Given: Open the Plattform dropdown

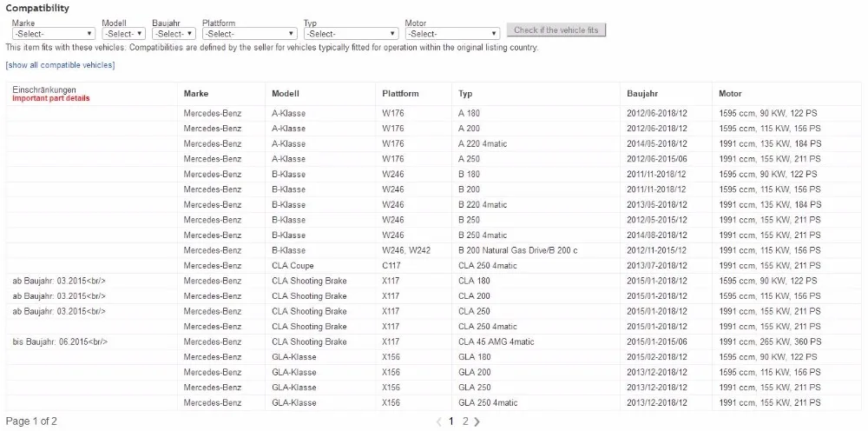Looking at the screenshot, I should click(x=250, y=34).
